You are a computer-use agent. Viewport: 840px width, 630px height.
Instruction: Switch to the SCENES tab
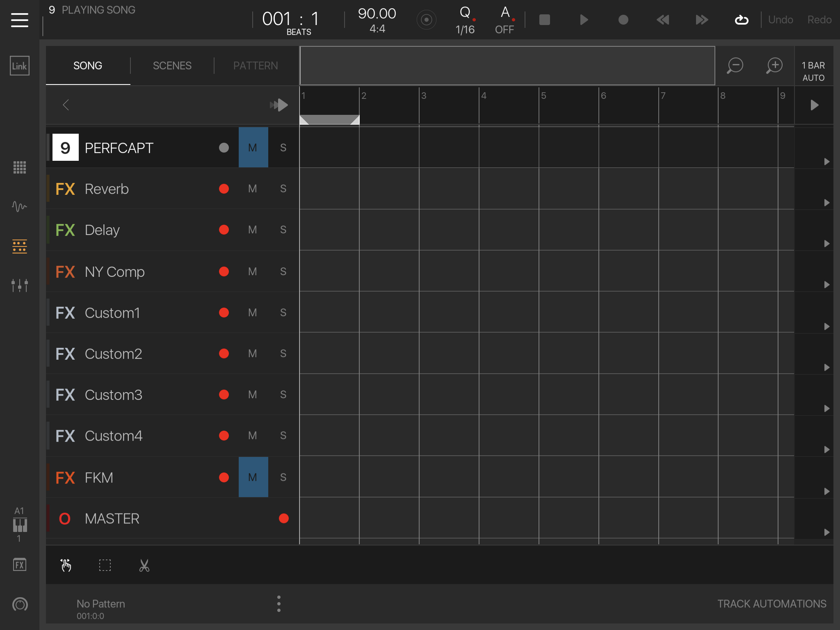point(172,66)
